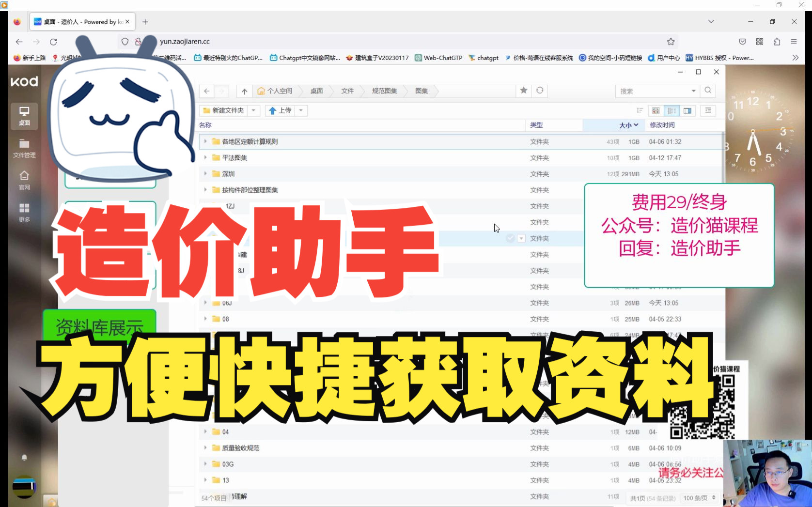
Task: Click the QR code toolbar icon
Action: (760, 42)
